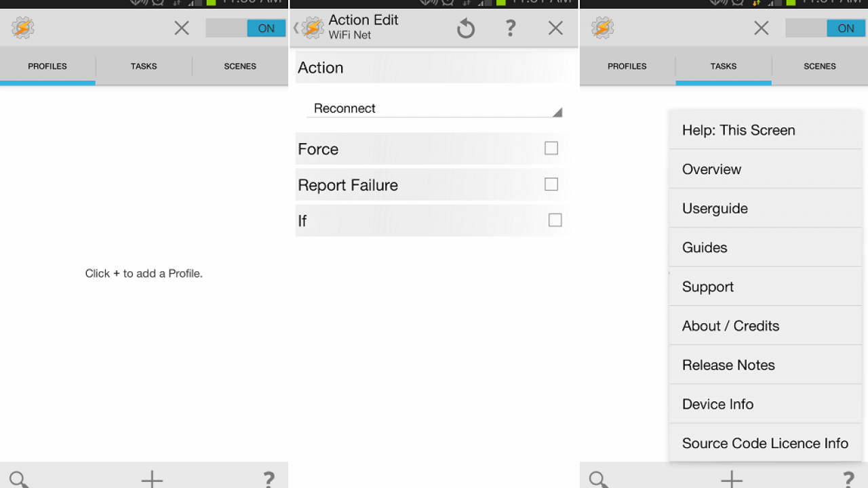Image resolution: width=868 pixels, height=488 pixels.
Task: Enable the Force checkbox
Action: (x=551, y=148)
